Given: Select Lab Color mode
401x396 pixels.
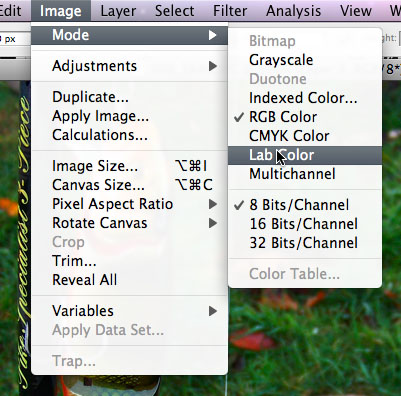Looking at the screenshot, I should pos(305,155).
